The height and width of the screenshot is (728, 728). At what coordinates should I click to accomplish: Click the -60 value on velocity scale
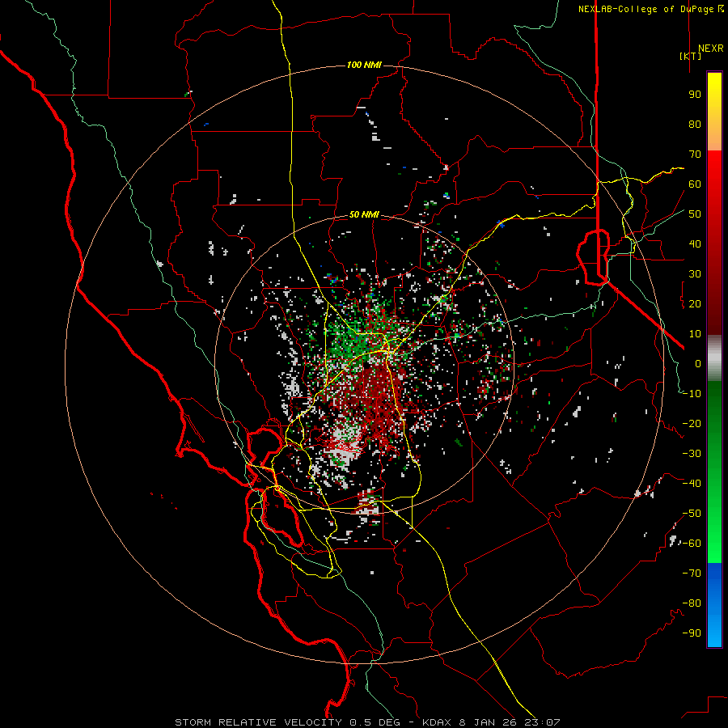coord(692,544)
